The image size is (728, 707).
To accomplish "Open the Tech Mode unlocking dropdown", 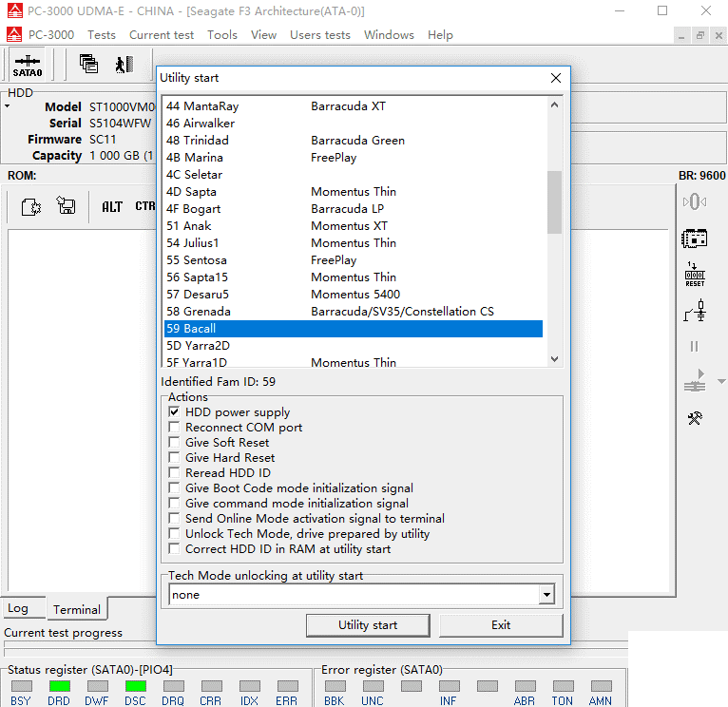I will pyautogui.click(x=546, y=595).
